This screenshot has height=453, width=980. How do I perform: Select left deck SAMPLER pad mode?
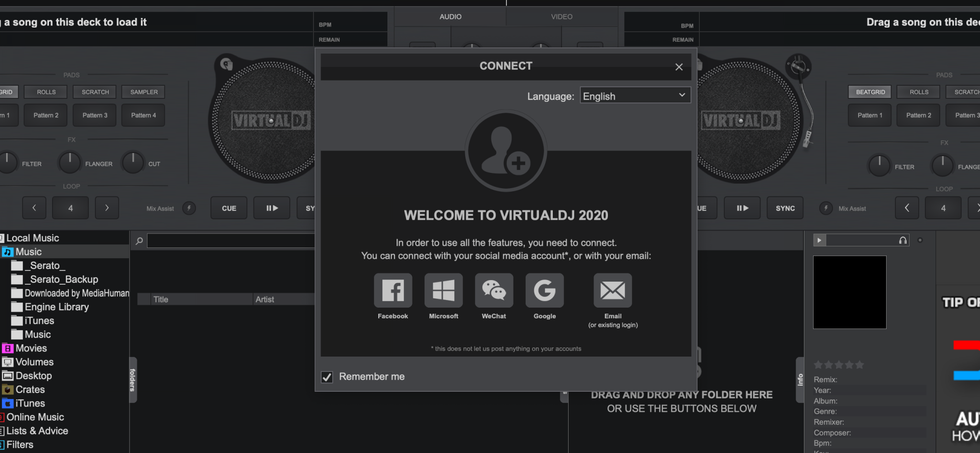[144, 92]
